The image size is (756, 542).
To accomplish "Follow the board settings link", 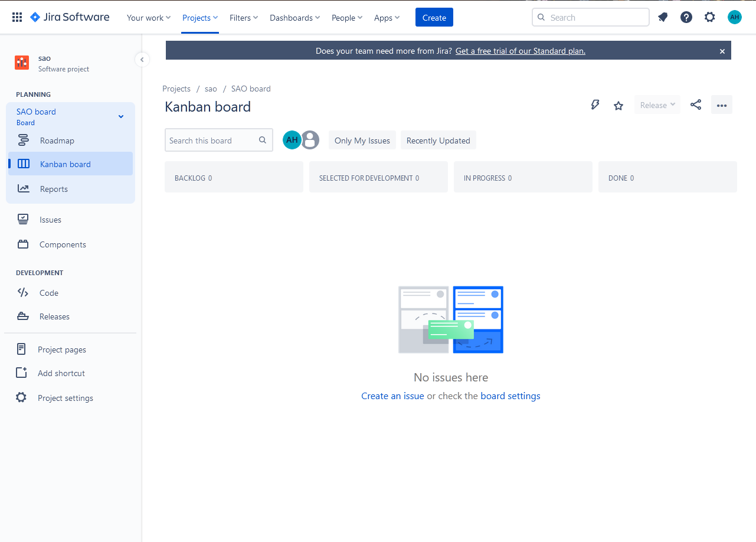I will [x=510, y=396].
